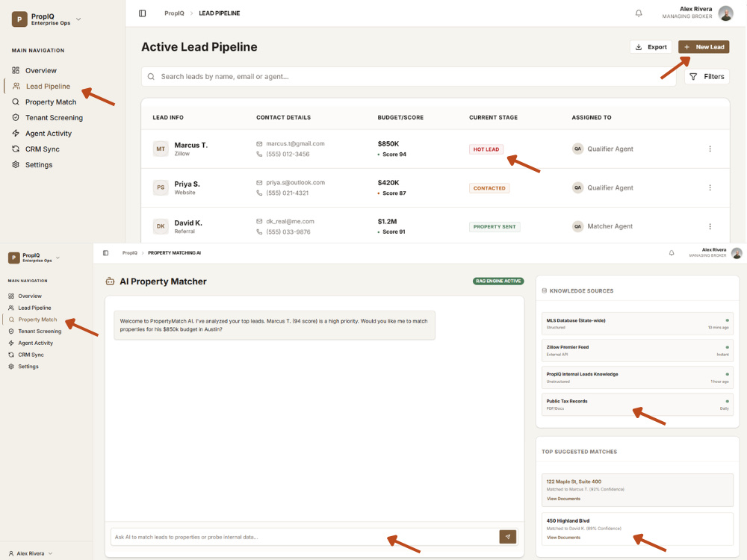This screenshot has height=560, width=747.
Task: Click Property Match magnifier icon in Lead Pipeline screen sidebar
Action: [x=16, y=102]
